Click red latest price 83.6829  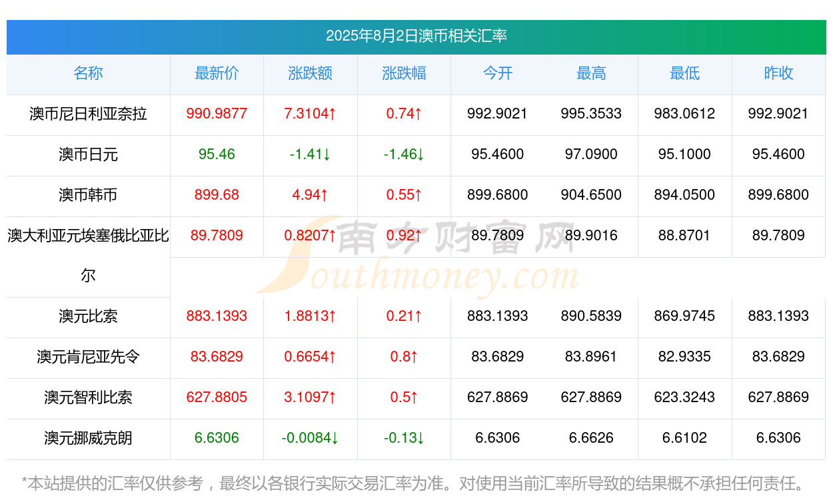[217, 357]
